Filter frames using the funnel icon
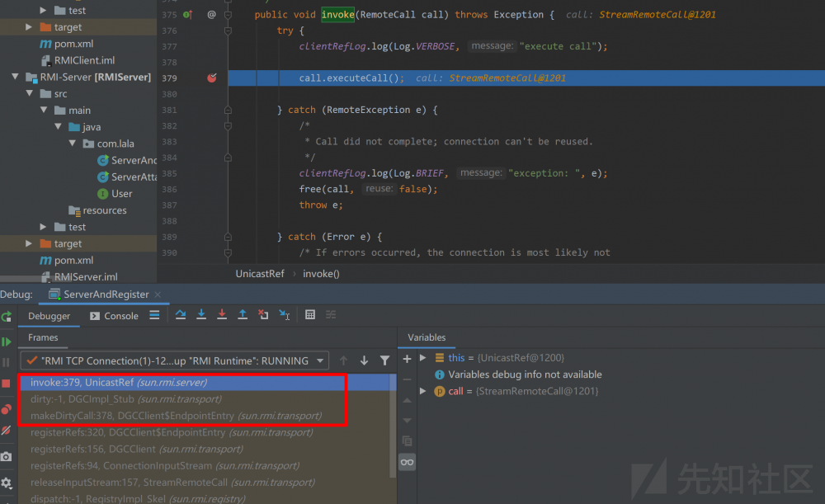 pyautogui.click(x=384, y=360)
